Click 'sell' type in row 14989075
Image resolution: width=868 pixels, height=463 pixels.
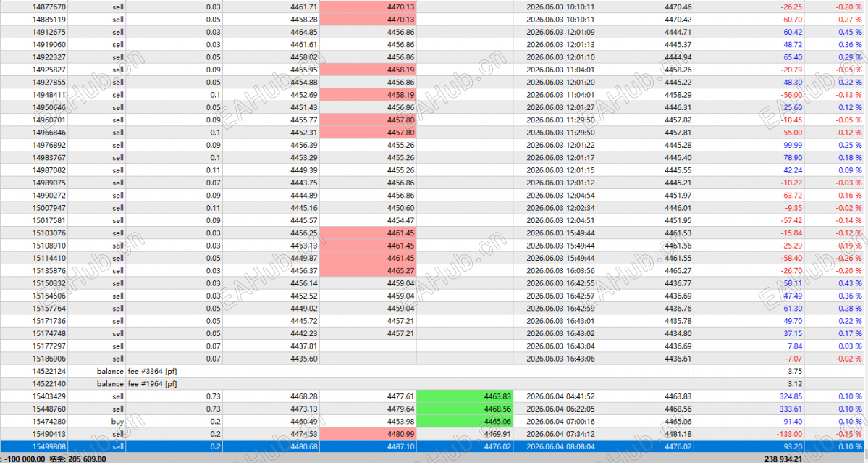point(118,183)
